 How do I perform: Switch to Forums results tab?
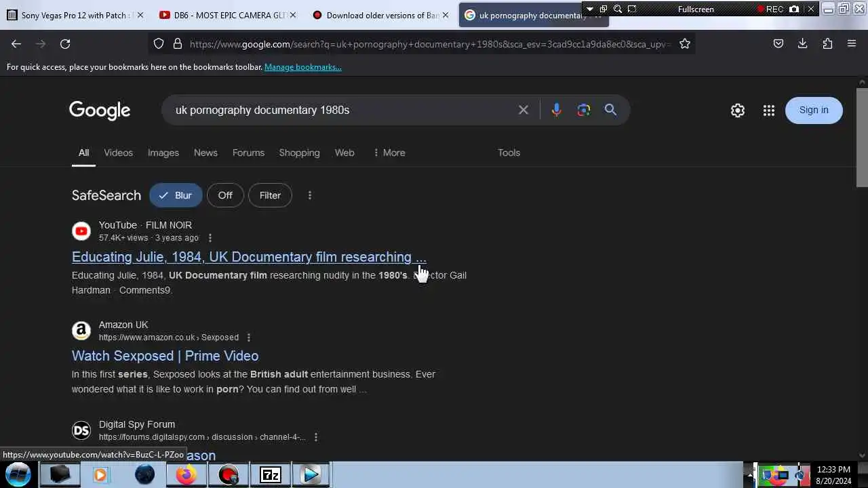[248, 152]
